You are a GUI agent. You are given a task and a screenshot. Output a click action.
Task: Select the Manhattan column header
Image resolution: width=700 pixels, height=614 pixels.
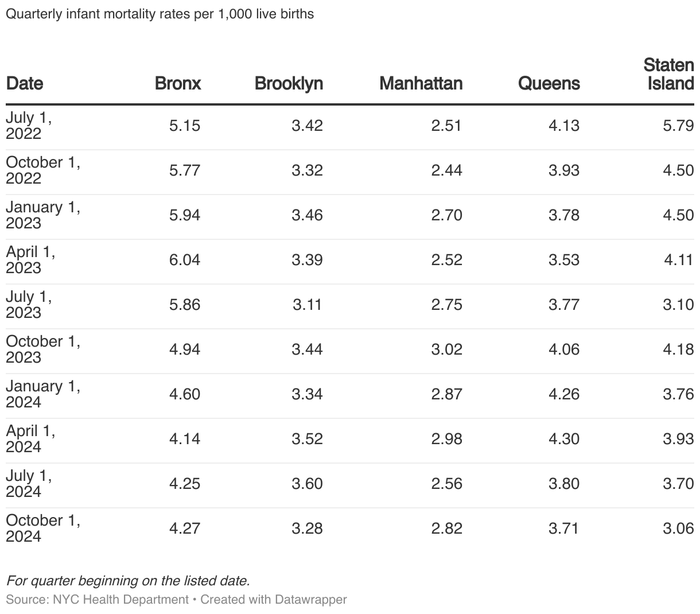tap(421, 84)
